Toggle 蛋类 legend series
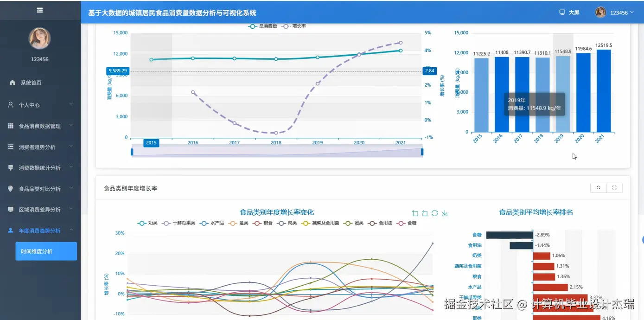The width and height of the screenshot is (644, 320). pos(354,223)
